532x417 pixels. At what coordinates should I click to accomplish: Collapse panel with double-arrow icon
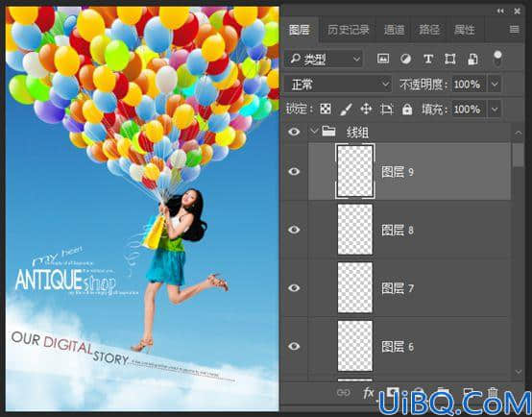click(x=500, y=12)
